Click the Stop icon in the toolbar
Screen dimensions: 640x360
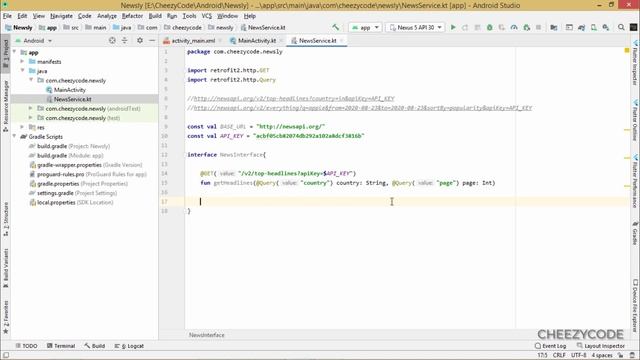538,27
